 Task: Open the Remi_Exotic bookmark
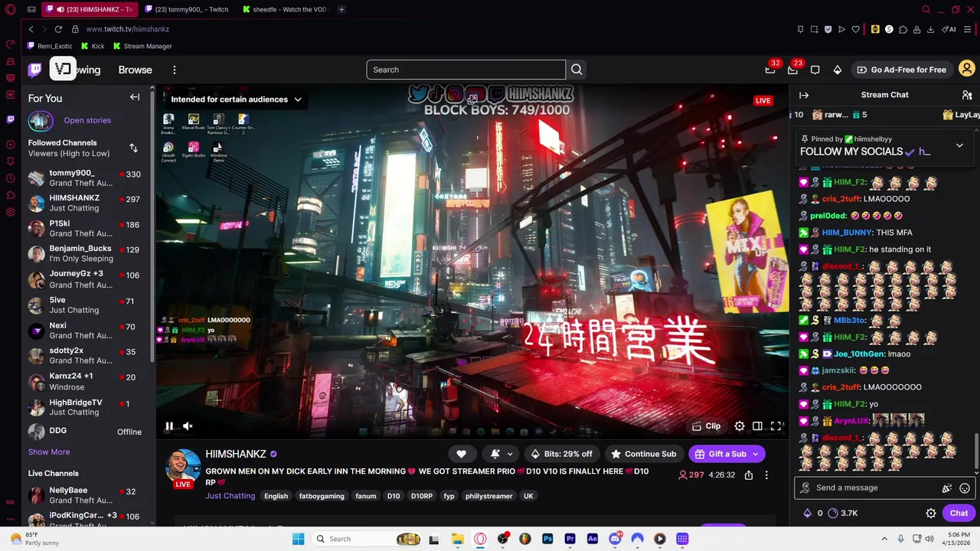coord(49,46)
